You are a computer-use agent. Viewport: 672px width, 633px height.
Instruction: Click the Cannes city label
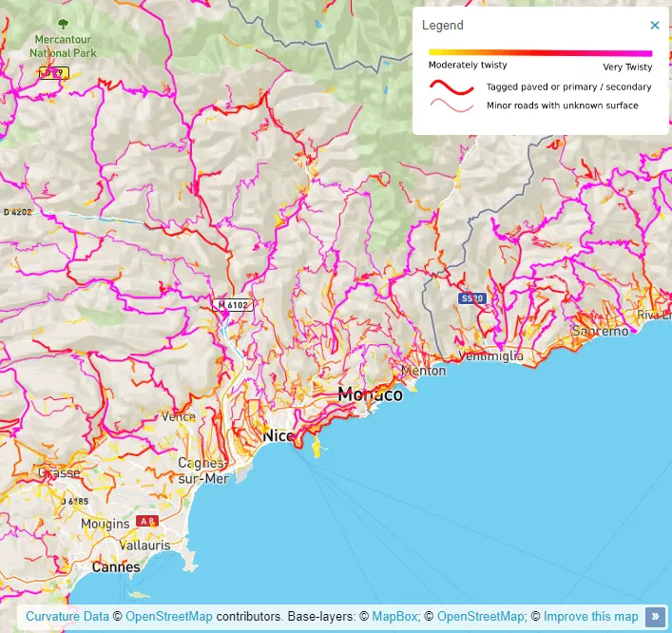[x=116, y=567]
